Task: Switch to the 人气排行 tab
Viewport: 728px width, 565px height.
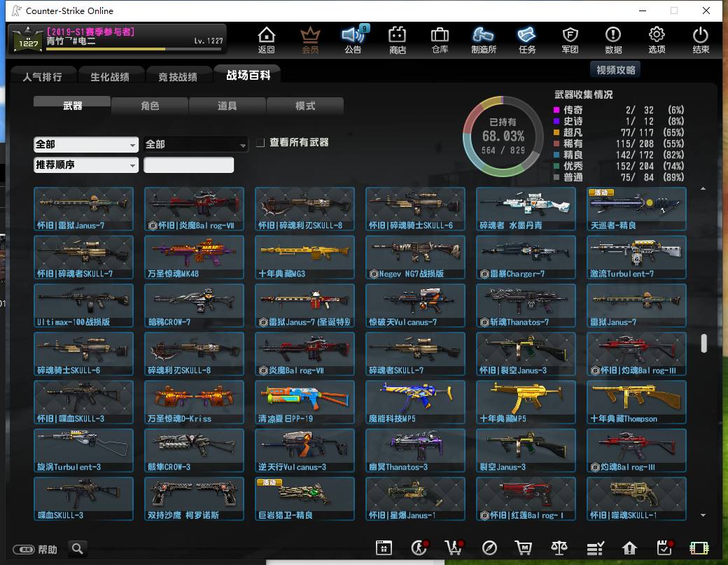Action: (x=42, y=76)
